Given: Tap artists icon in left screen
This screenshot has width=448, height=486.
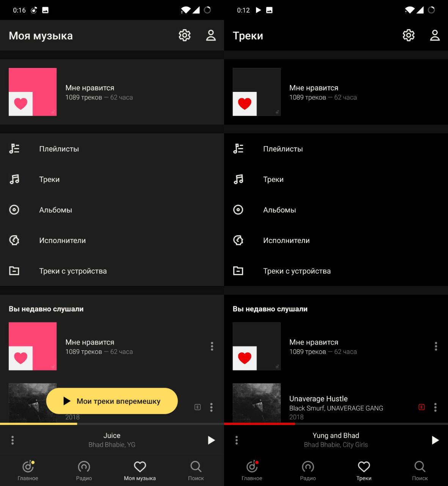Looking at the screenshot, I should (x=14, y=240).
